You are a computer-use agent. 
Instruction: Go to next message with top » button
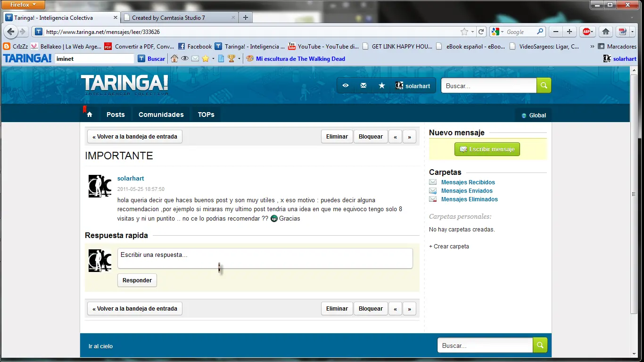409,137
